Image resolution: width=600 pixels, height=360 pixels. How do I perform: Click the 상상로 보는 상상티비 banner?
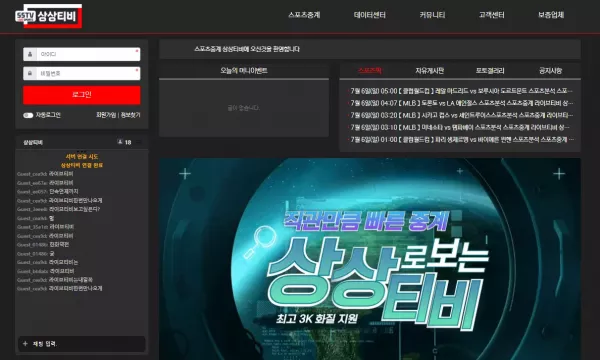coord(370,259)
